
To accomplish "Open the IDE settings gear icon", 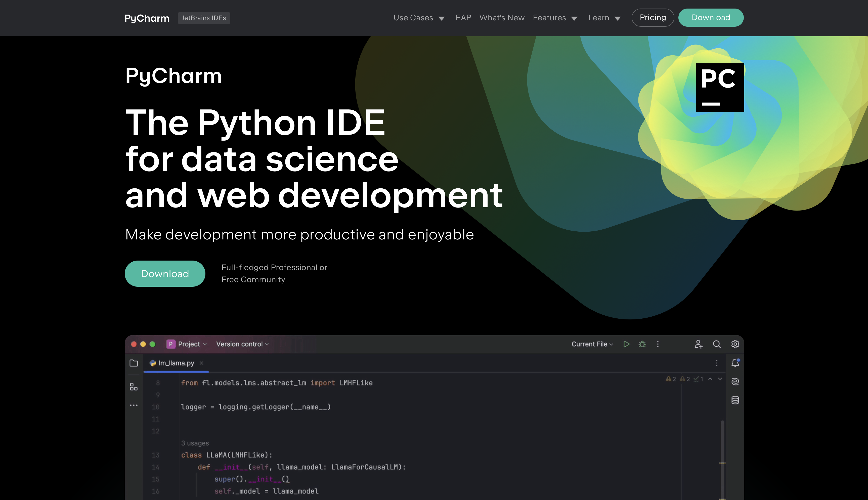I will (735, 344).
